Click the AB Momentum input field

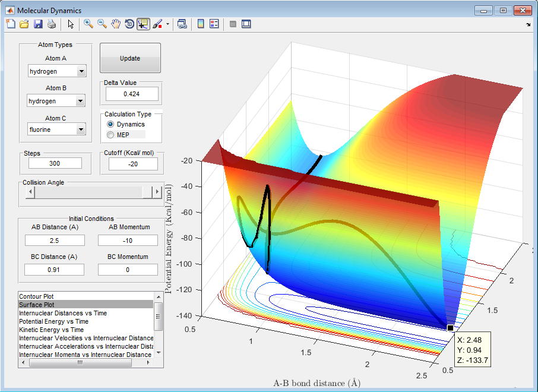pos(128,240)
